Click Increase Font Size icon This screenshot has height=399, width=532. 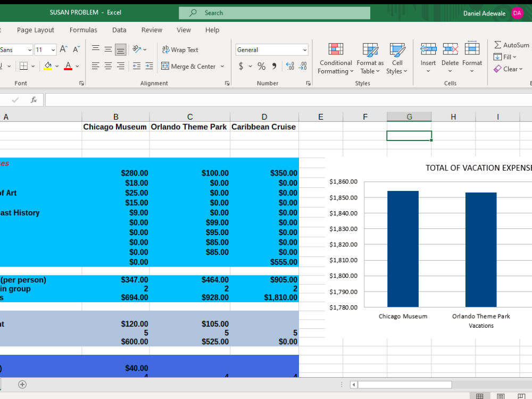coord(63,49)
